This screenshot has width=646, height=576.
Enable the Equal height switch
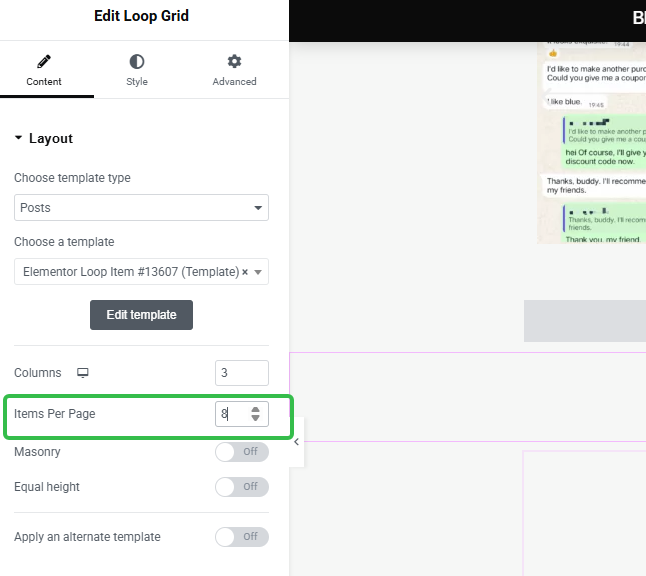click(x=242, y=487)
